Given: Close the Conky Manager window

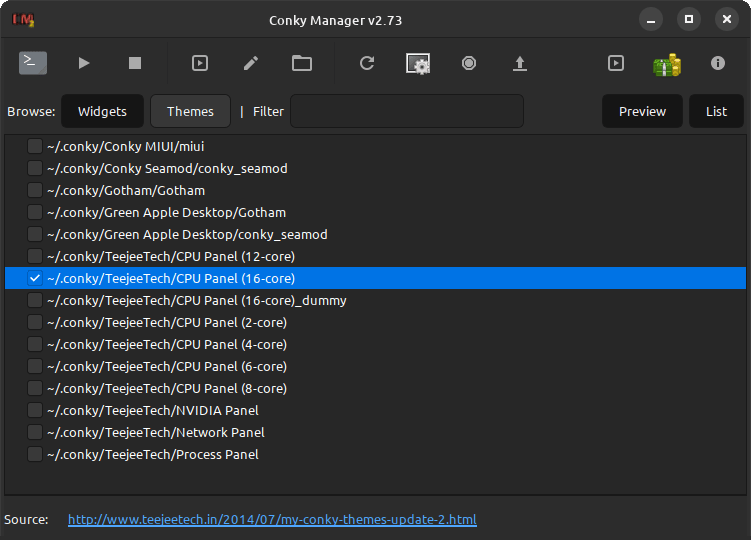Looking at the screenshot, I should [x=727, y=19].
